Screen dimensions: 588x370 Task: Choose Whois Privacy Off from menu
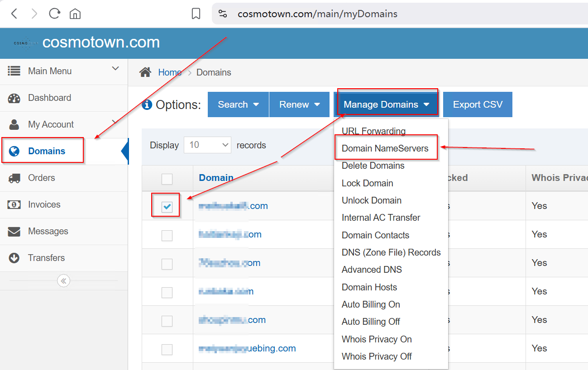click(377, 356)
